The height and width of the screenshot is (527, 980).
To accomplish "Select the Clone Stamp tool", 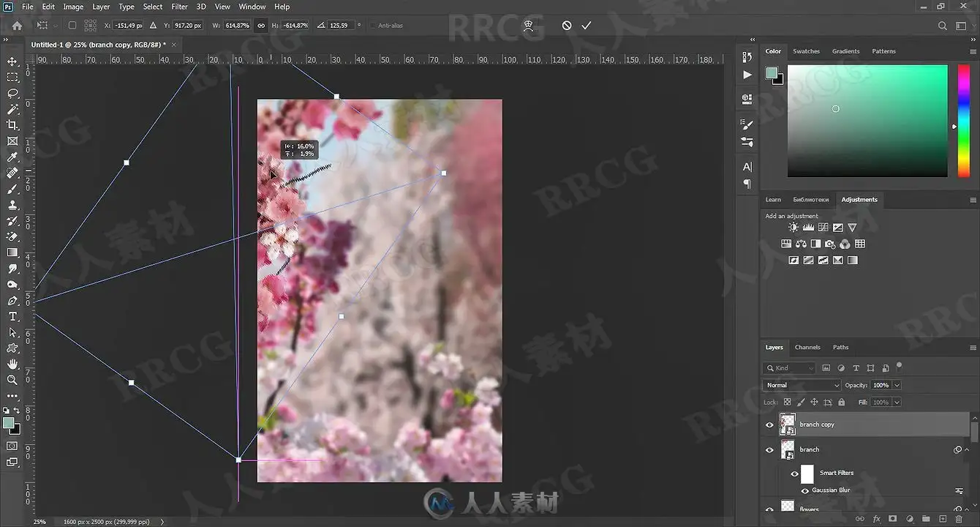I will (x=12, y=205).
